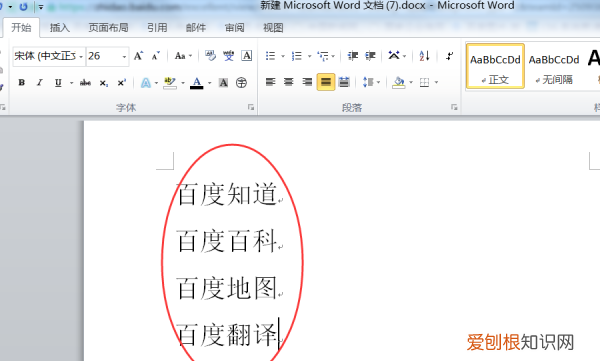
Task: Click the Clear Formatting icon
Action: pyautogui.click(x=210, y=56)
